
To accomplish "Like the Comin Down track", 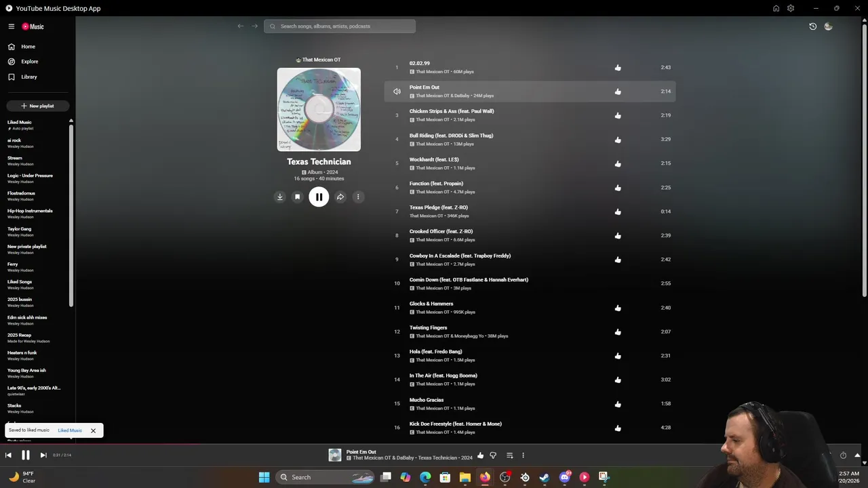I will coord(618,284).
